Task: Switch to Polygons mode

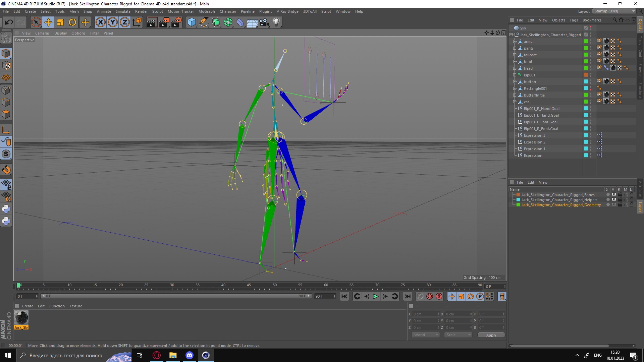Action: click(6, 114)
